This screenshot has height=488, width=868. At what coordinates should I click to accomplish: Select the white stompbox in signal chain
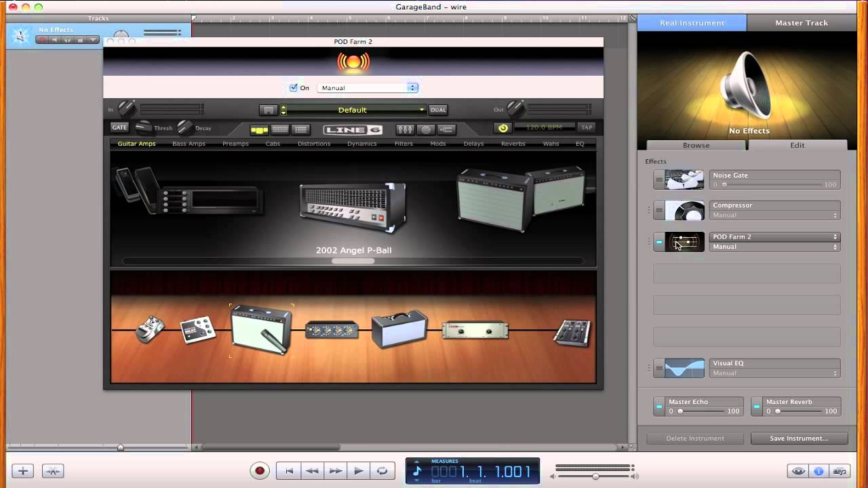[197, 329]
